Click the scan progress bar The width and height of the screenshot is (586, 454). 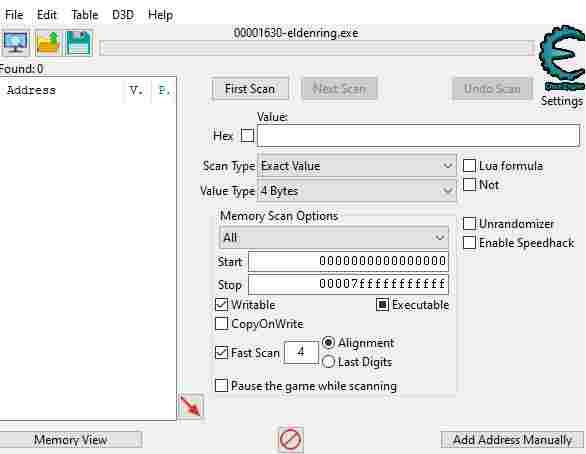pyautogui.click(x=317, y=48)
